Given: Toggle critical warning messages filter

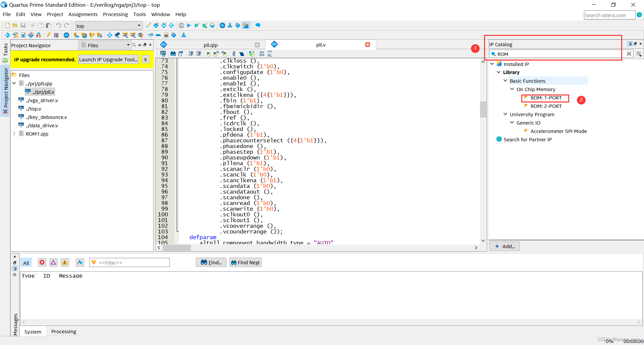Looking at the screenshot, I should click(53, 263).
